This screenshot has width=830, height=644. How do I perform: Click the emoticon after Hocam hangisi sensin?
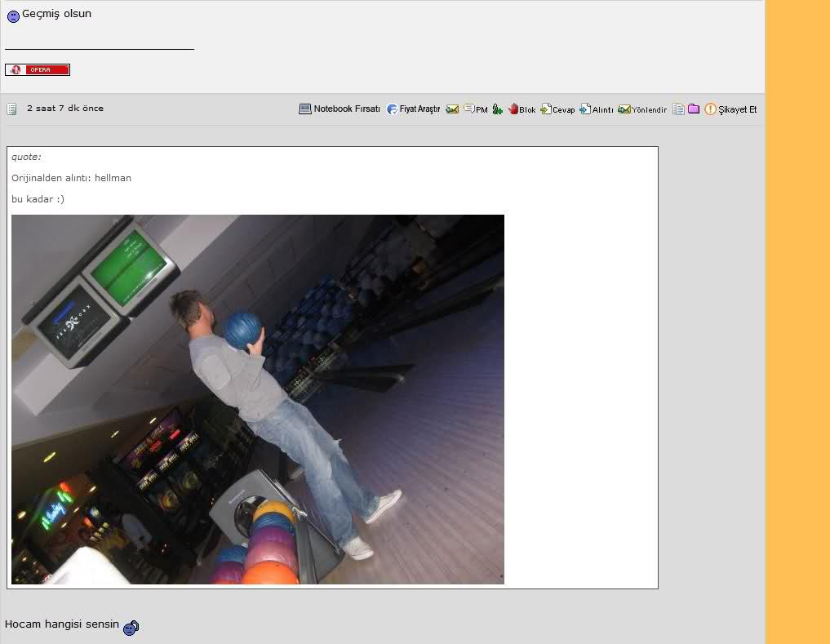(131, 627)
